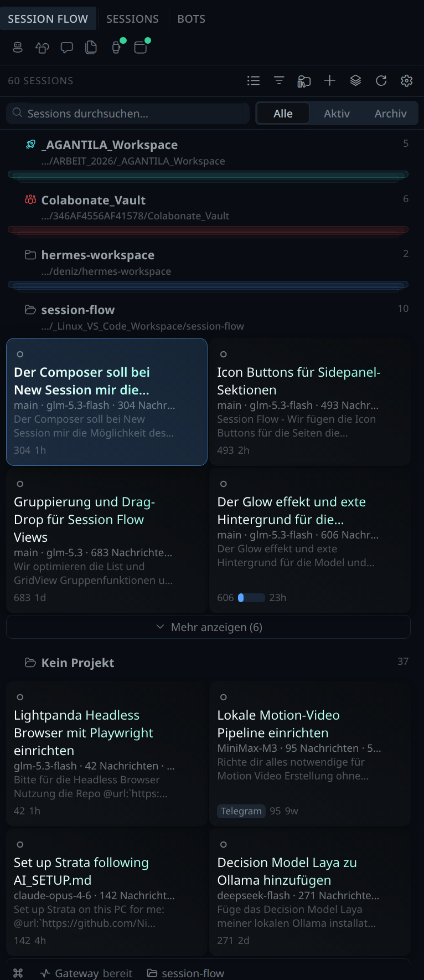Open the chat bubble icon
The width and height of the screenshot is (424, 980).
[x=66, y=48]
